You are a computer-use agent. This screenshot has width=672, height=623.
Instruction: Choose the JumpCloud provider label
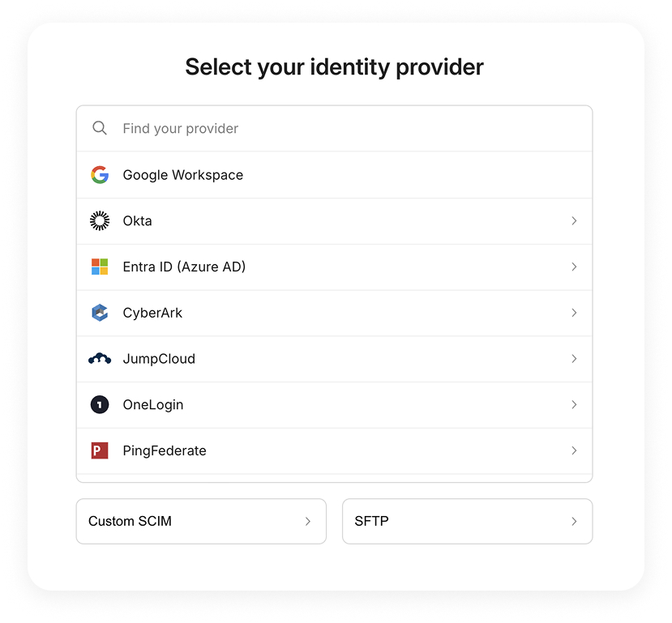tap(159, 359)
